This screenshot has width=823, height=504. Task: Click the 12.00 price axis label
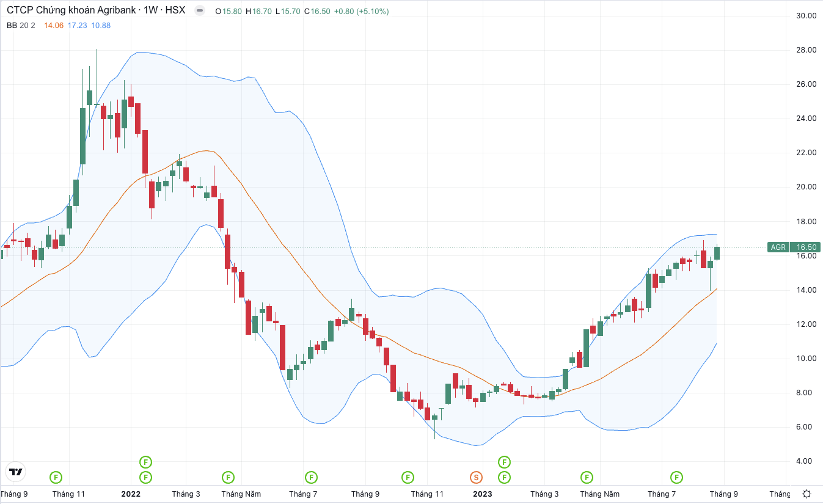point(807,324)
